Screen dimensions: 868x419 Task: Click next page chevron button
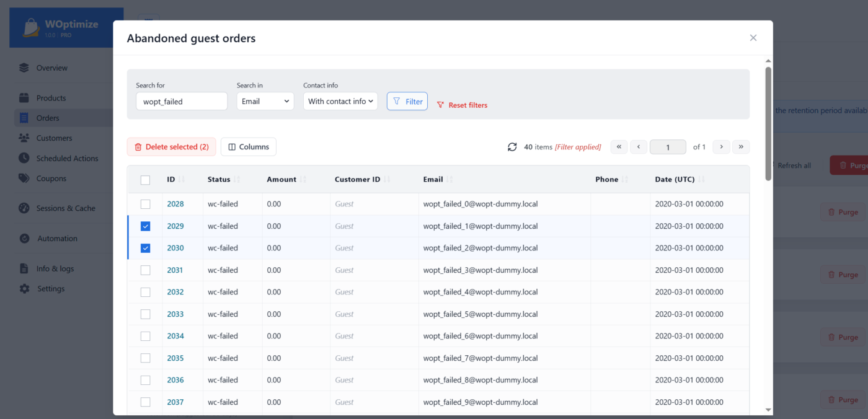tap(721, 147)
